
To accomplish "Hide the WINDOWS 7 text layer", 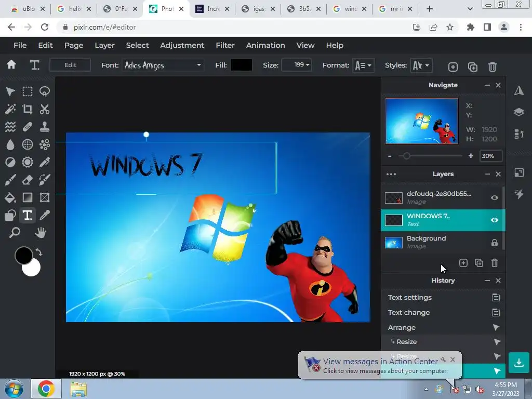I will pyautogui.click(x=495, y=220).
